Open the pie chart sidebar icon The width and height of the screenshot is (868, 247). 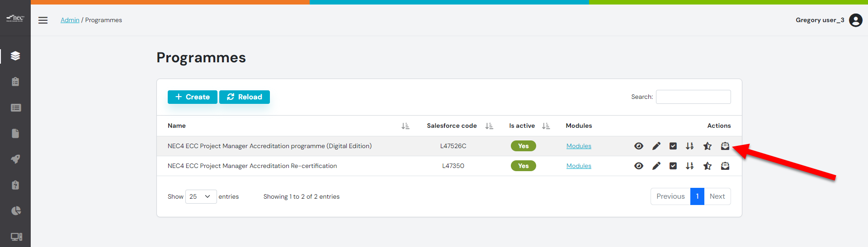pyautogui.click(x=15, y=211)
